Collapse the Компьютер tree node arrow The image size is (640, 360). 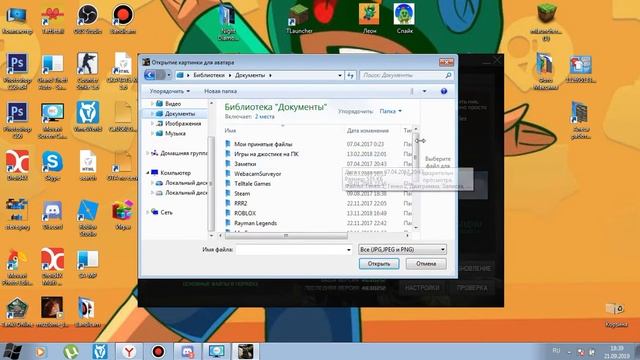click(148, 173)
